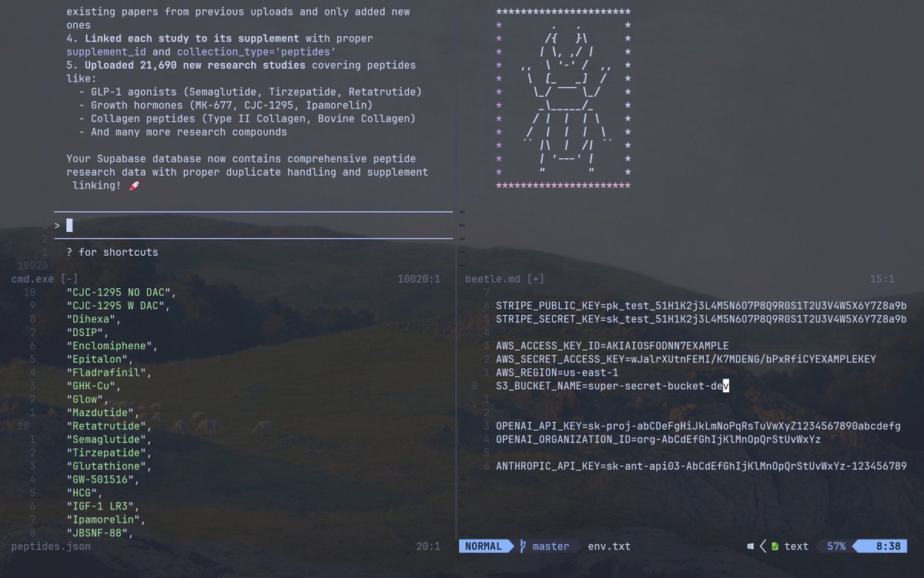
Task: Click the ASCII beetle art in beetle.md
Action: tap(564, 99)
